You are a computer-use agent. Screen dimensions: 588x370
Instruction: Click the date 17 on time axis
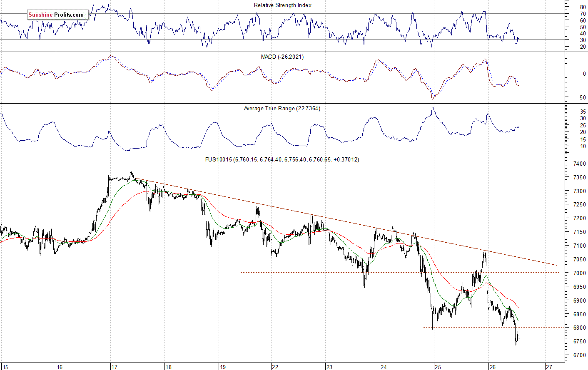click(114, 367)
